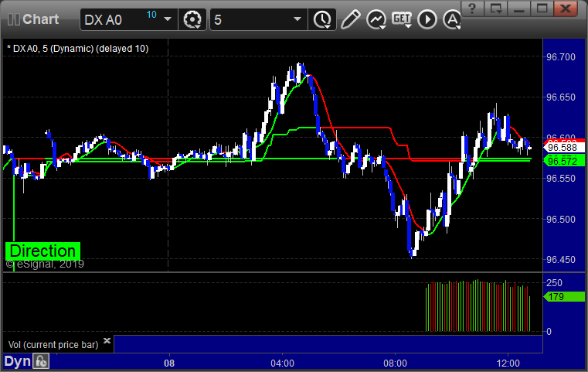Click the 96.700 price scale label
This screenshot has width=588, height=372.
[561, 57]
